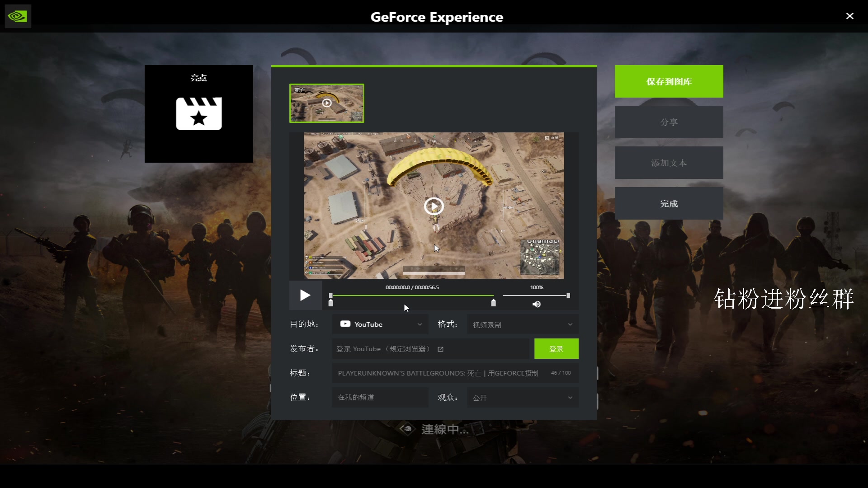
Task: Click the trim end handle on timeline
Action: tap(493, 303)
